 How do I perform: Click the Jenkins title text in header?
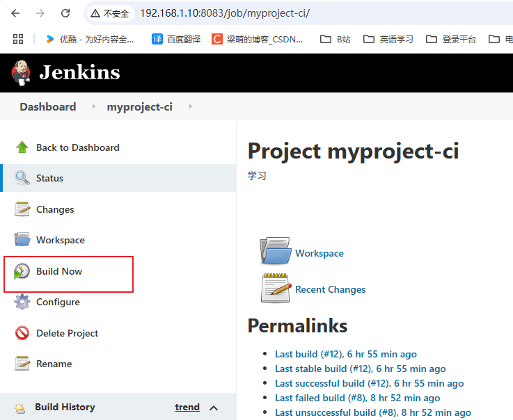(x=79, y=72)
